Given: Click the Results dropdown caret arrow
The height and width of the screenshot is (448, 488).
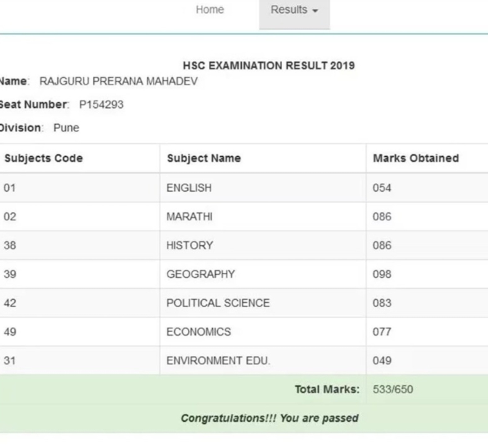Looking at the screenshot, I should pos(315,11).
